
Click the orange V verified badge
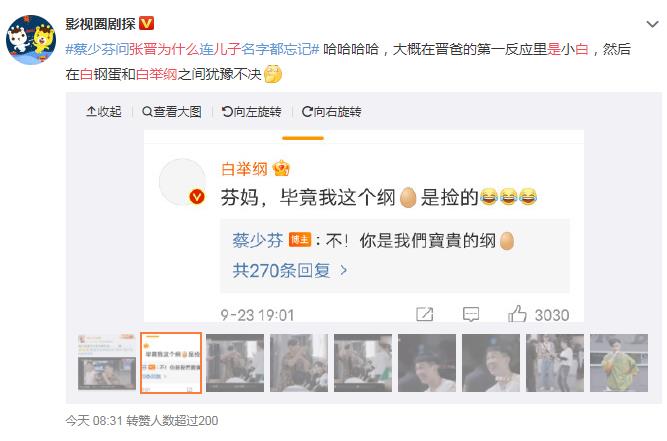pyautogui.click(x=146, y=23)
